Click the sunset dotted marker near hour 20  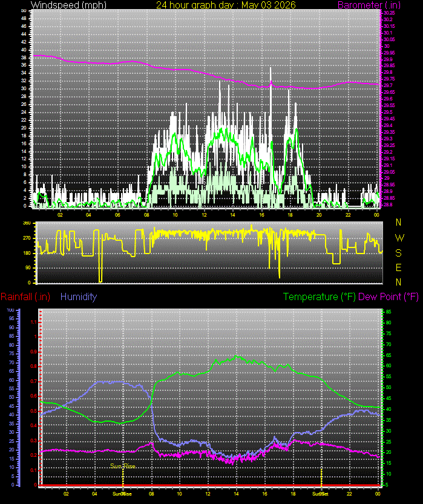pyautogui.click(x=321, y=477)
